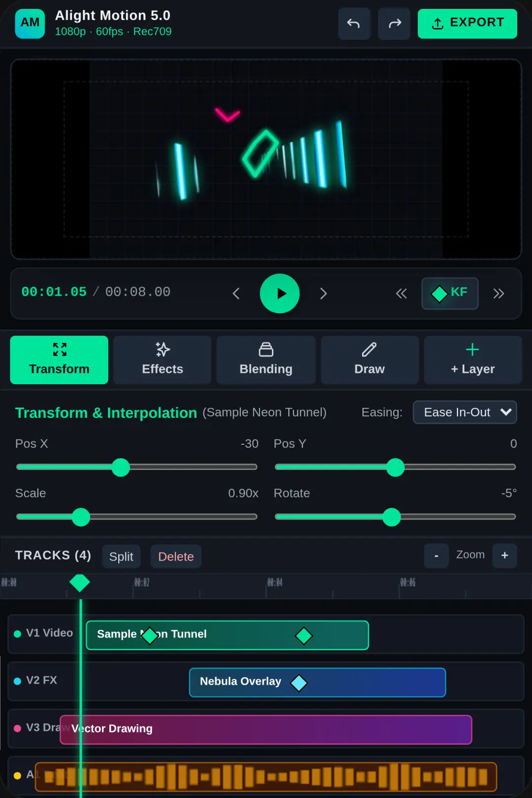Adjust the Scale slider
Viewport: 532px width, 798px height.
pos(137,517)
